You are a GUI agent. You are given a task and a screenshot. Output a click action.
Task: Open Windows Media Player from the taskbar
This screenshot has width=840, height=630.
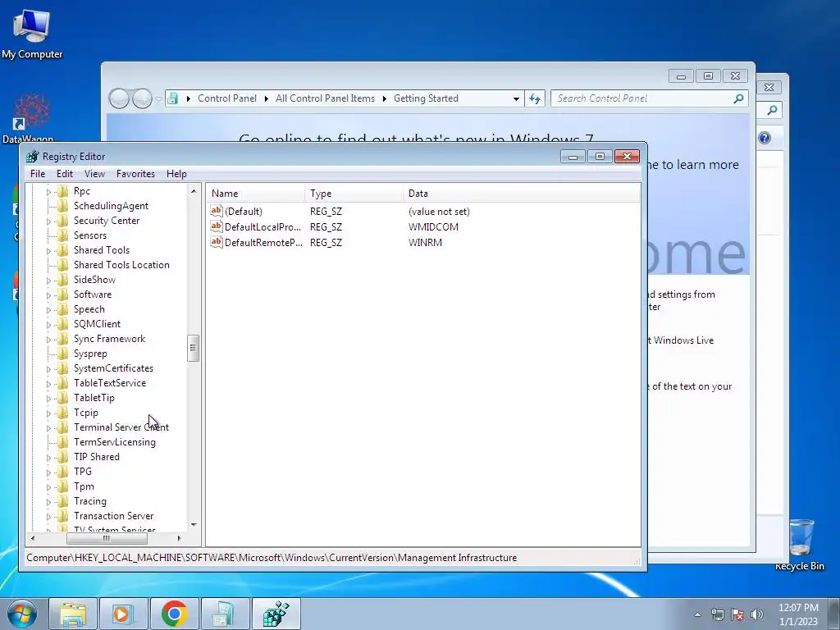123,614
